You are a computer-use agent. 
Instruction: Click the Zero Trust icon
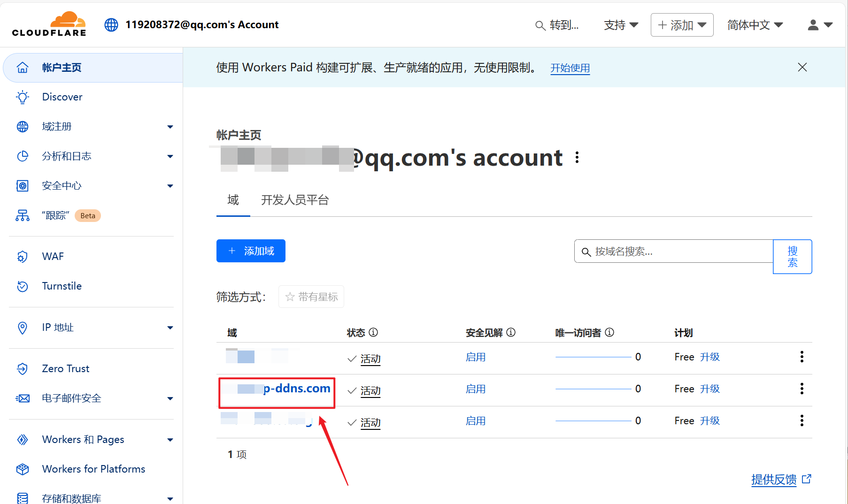[23, 369]
